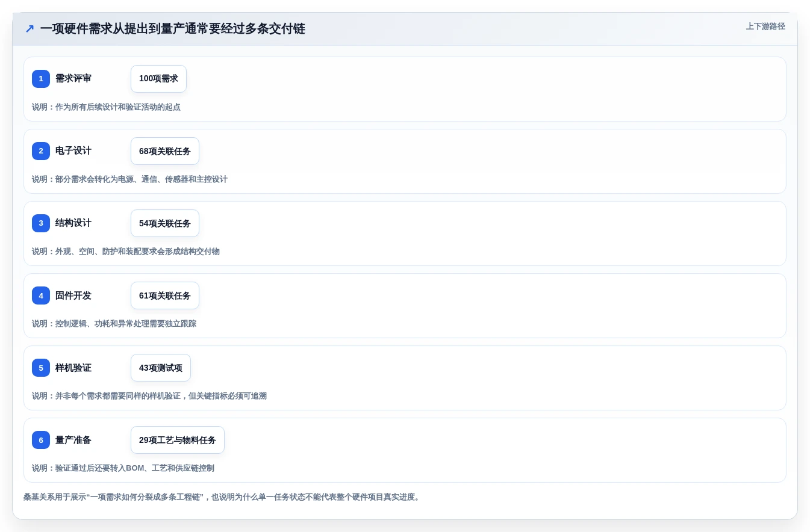Select the 量产准备 step name
Viewport: 810px width, 532px height.
point(73,440)
